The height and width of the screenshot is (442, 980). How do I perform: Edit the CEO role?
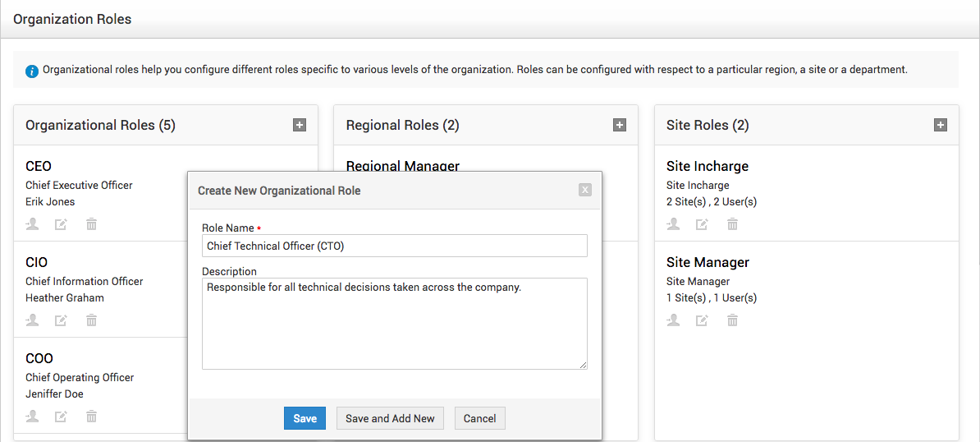click(62, 223)
